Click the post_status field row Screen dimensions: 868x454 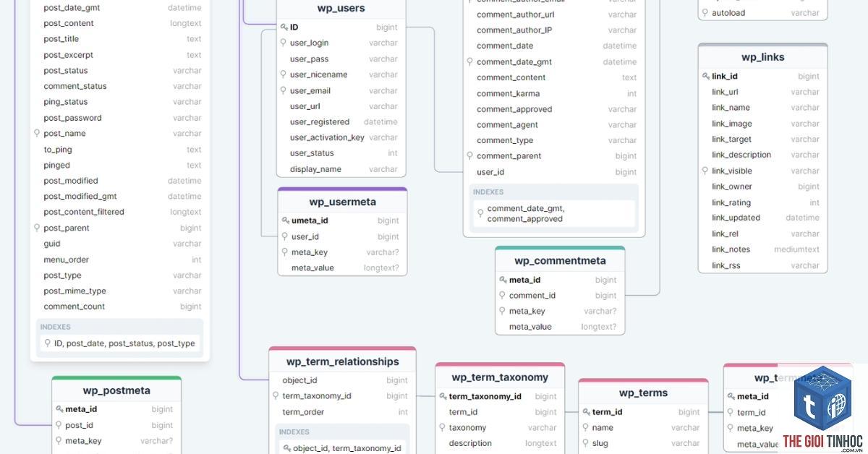pyautogui.click(x=120, y=71)
